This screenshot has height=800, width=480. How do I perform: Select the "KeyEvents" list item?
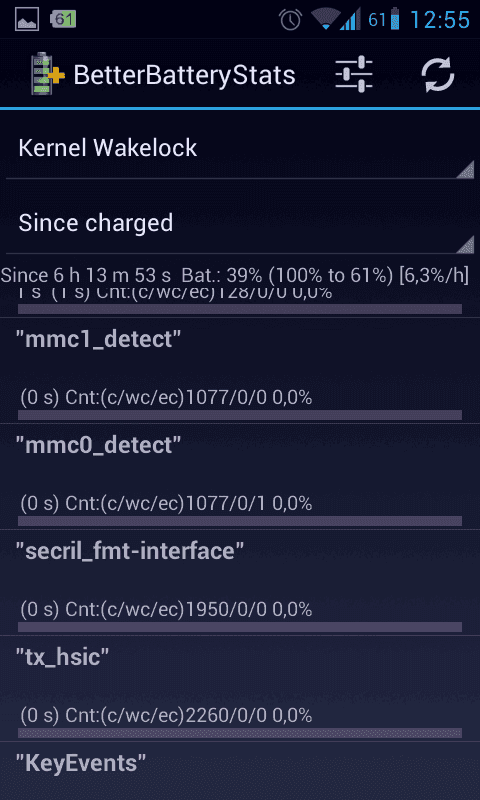(x=240, y=771)
